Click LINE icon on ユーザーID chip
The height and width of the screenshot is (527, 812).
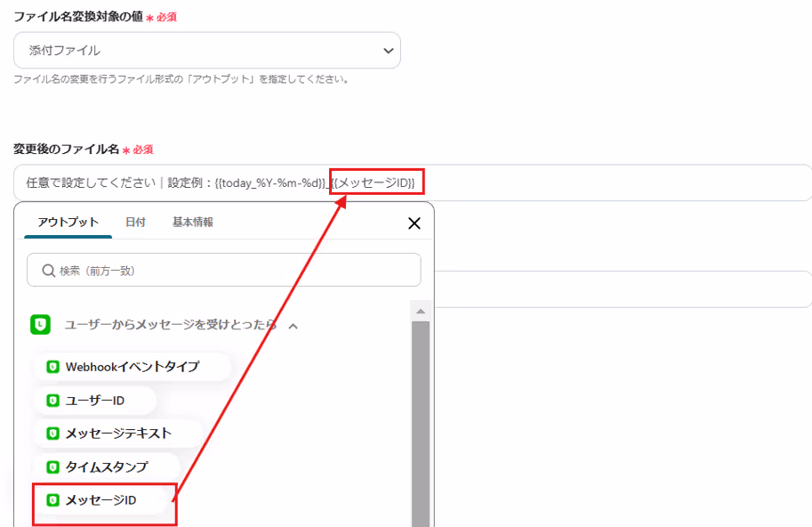click(52, 401)
